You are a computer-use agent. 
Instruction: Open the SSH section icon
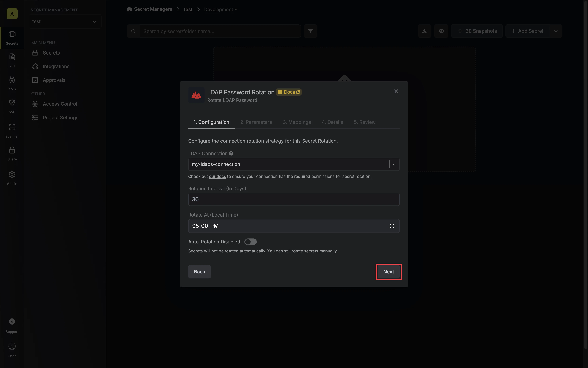pos(12,106)
